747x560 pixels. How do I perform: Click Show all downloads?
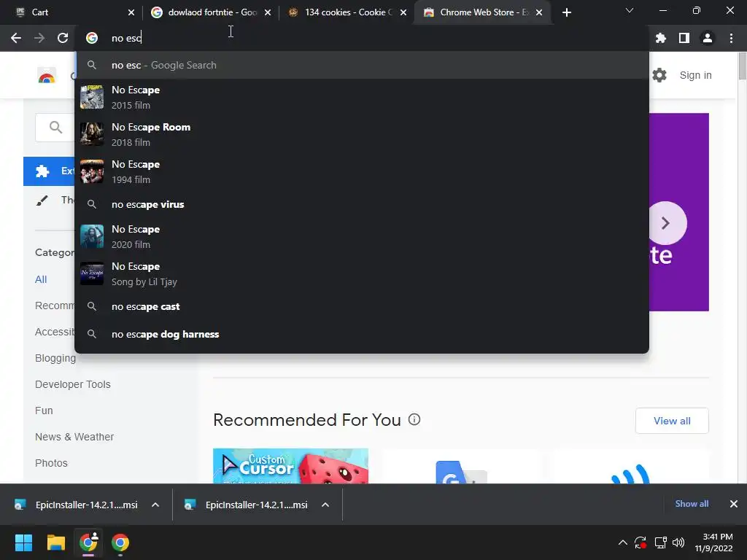coord(692,504)
